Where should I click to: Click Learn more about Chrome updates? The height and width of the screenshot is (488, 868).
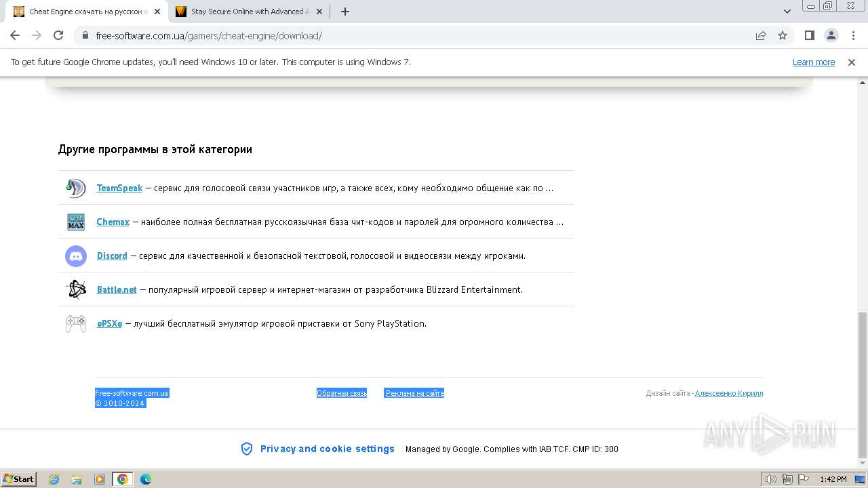(x=814, y=62)
